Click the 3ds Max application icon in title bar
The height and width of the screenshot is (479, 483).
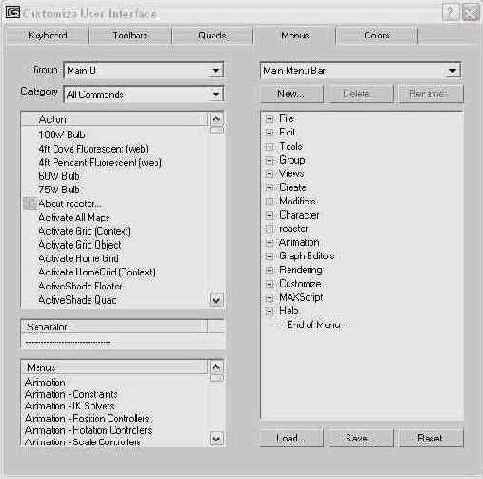tap(13, 12)
